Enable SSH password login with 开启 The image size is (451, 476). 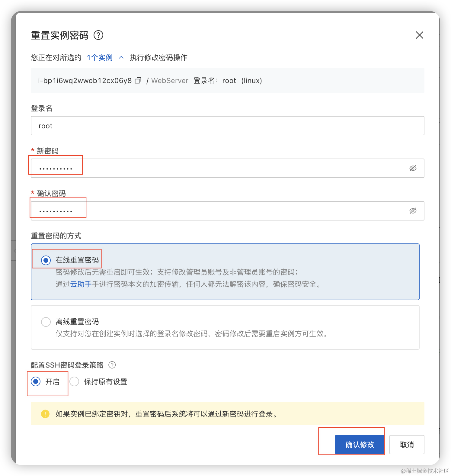[36, 382]
